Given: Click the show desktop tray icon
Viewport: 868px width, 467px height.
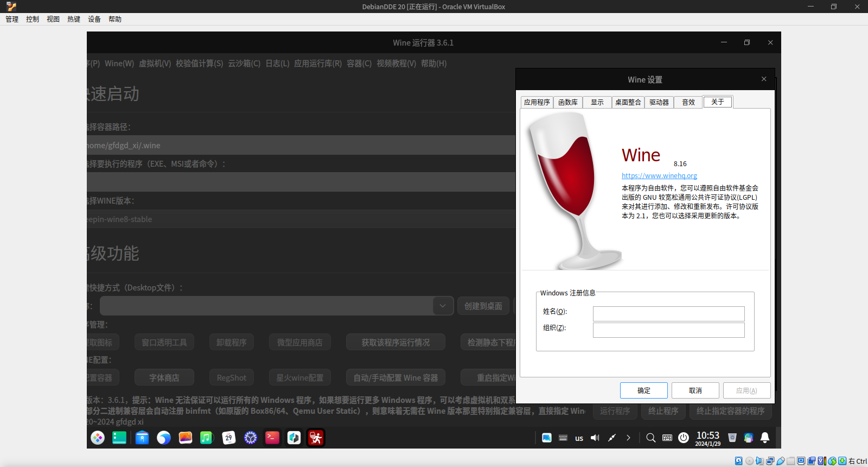Looking at the screenshot, I should (x=547, y=438).
